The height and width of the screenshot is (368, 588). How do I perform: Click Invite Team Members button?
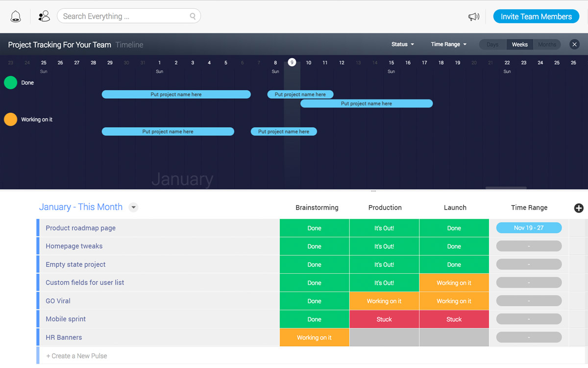pyautogui.click(x=536, y=17)
